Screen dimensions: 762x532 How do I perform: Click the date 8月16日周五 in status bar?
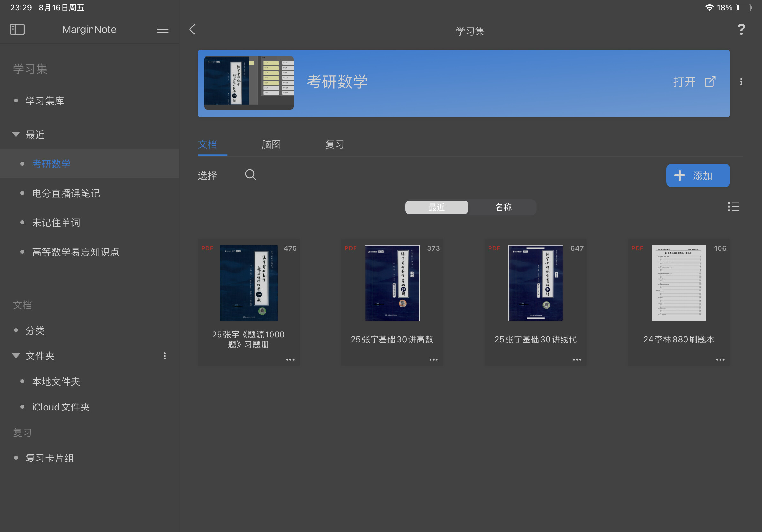61,7
